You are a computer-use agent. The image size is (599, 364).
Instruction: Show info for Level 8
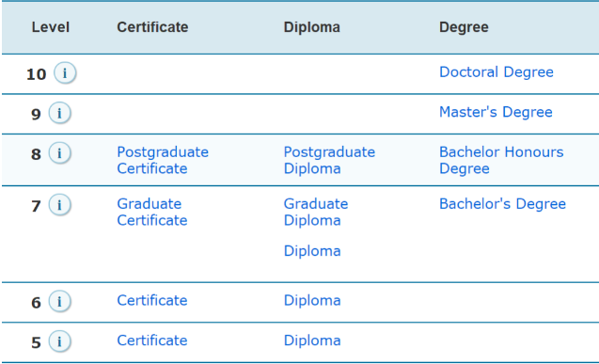(x=59, y=152)
